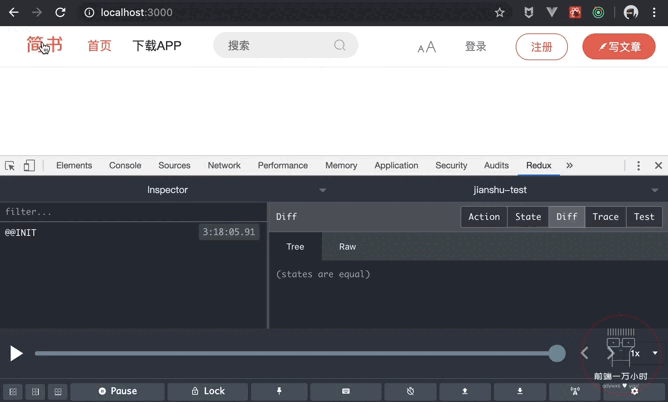668x402 pixels.
Task: Toggle the persist pin button
Action: click(279, 391)
